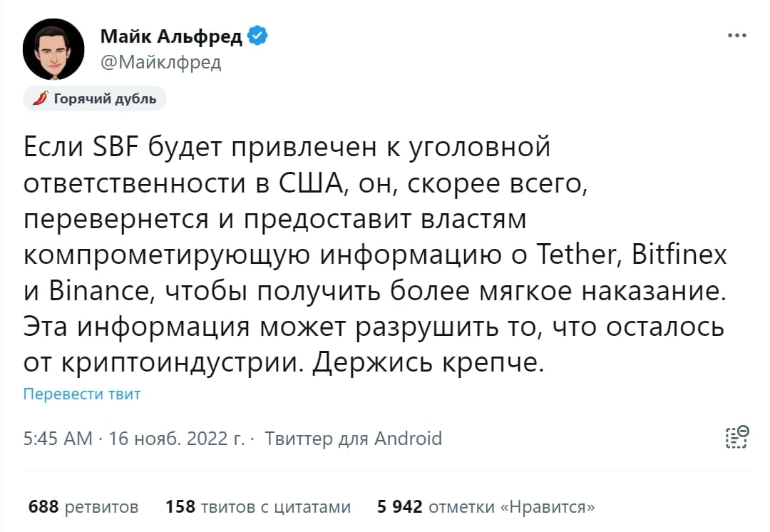Click the blue verified checkmark badge

(257, 36)
